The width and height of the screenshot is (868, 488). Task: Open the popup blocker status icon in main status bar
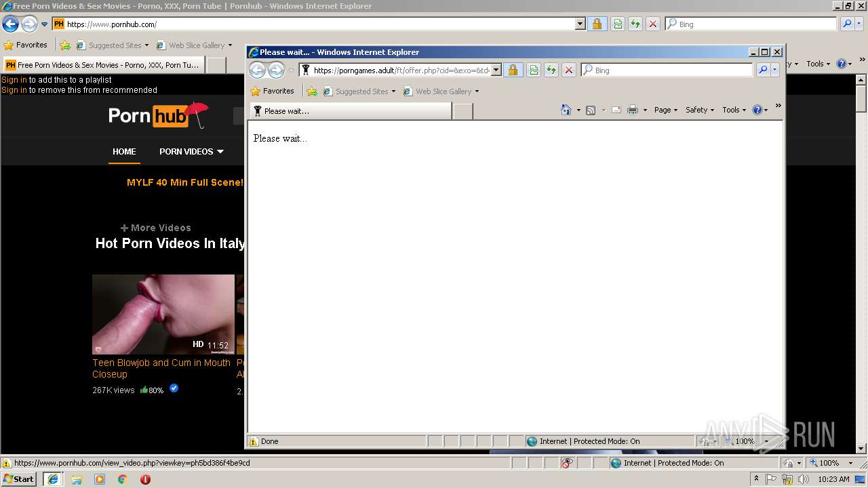pos(568,463)
